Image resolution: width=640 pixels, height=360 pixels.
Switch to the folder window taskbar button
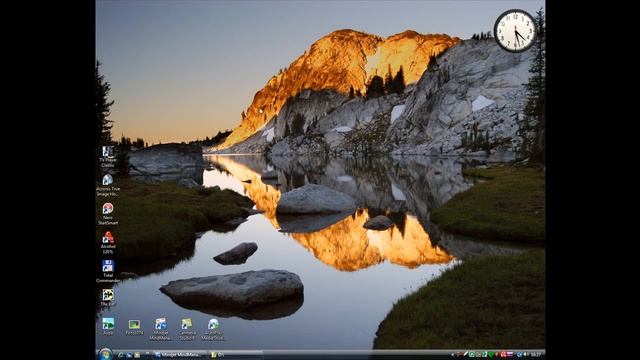pyautogui.click(x=235, y=355)
